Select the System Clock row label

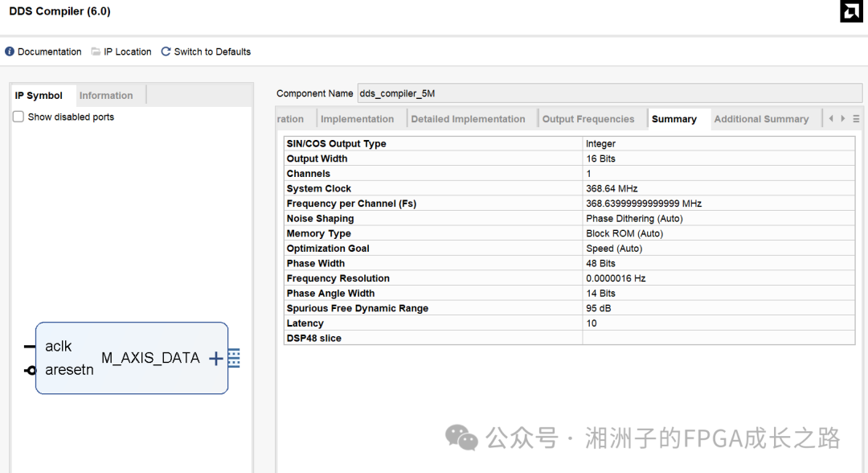point(319,188)
